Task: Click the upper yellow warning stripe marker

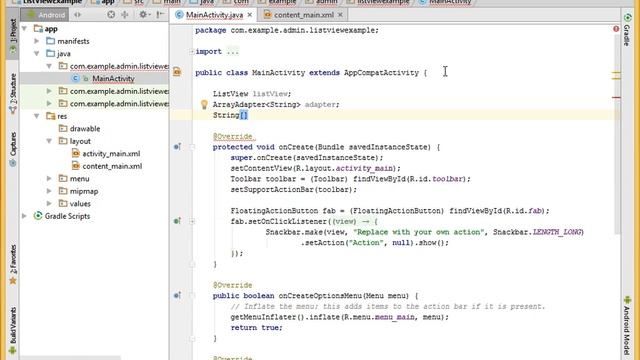Action: tap(616, 73)
